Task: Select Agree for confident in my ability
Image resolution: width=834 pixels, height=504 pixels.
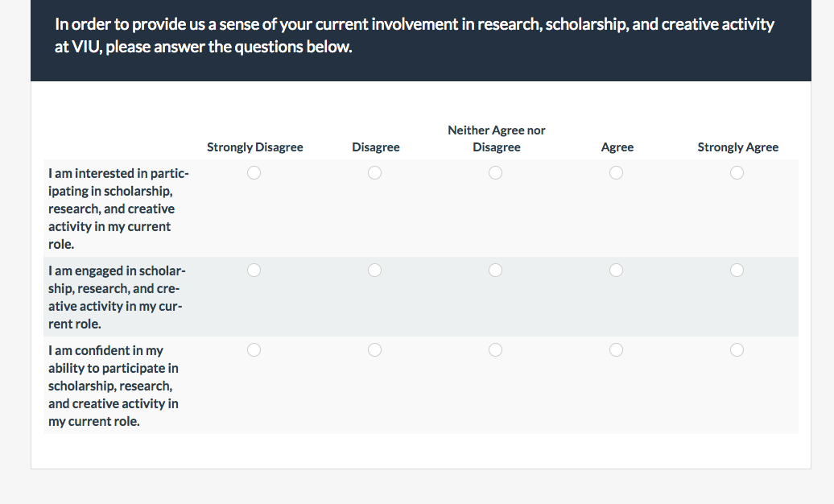Action: click(617, 350)
